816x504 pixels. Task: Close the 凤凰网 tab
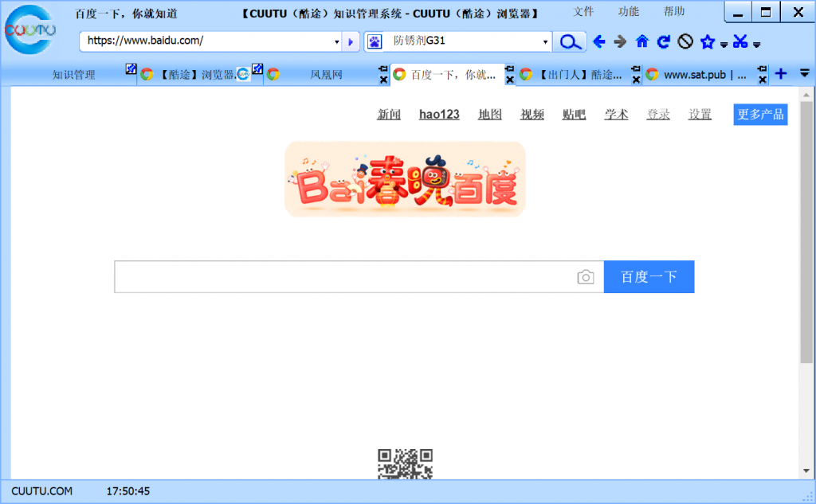point(383,80)
